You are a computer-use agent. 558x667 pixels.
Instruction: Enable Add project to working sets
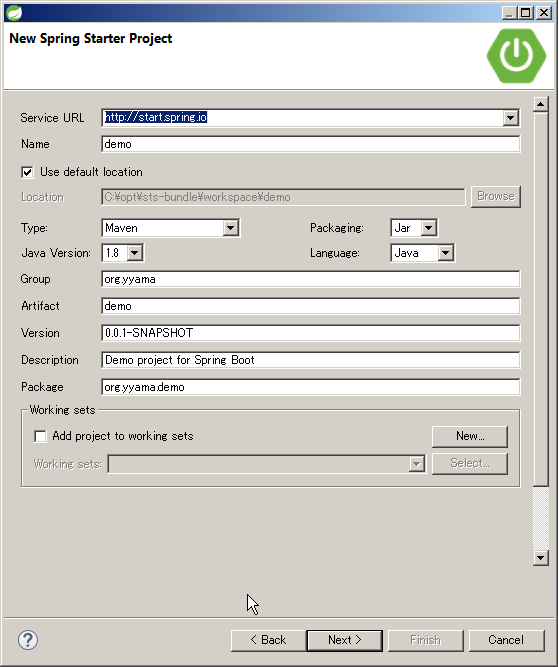pyautogui.click(x=40, y=436)
